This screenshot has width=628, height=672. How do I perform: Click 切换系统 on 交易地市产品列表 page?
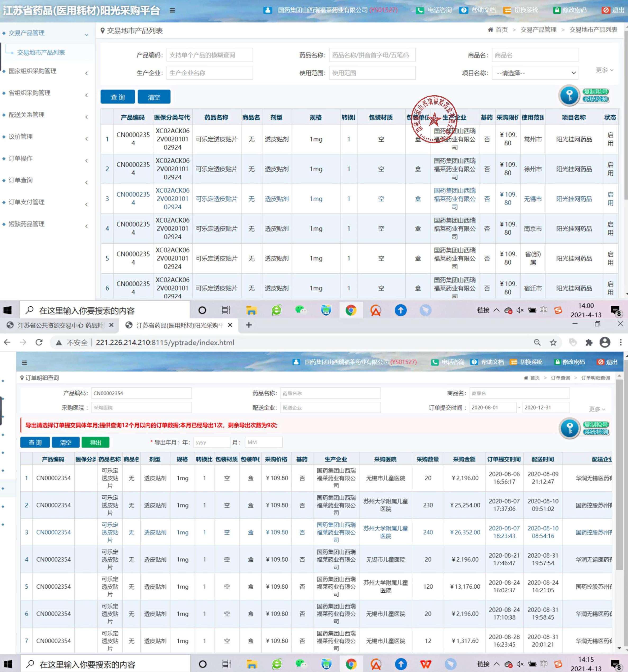tap(521, 10)
